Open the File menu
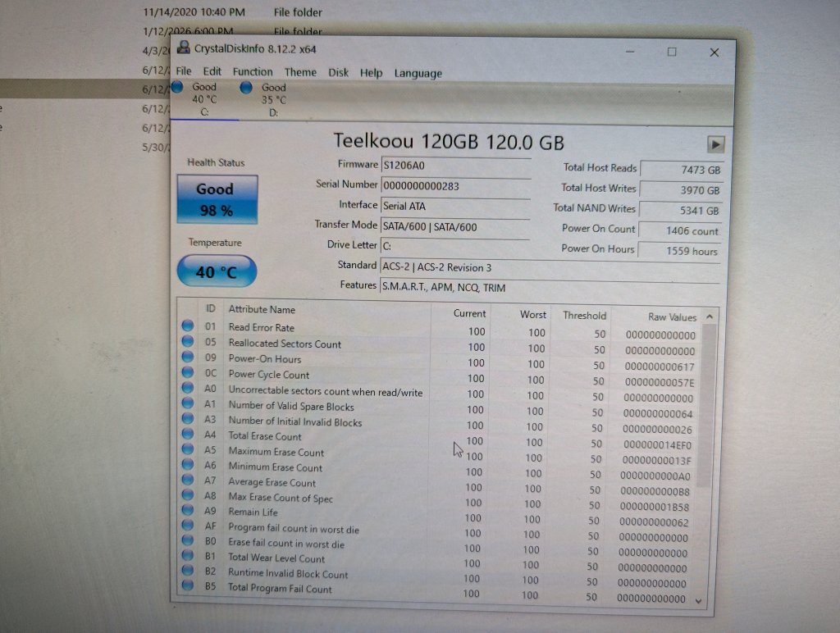 tap(183, 71)
